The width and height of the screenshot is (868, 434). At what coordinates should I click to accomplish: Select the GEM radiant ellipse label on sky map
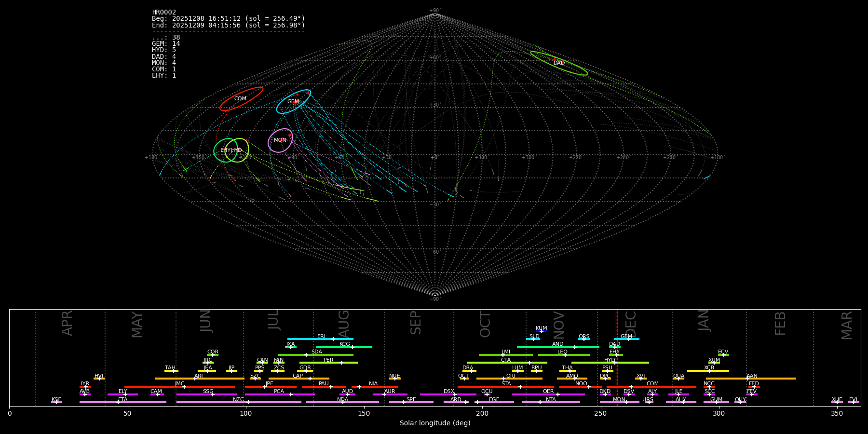pyautogui.click(x=293, y=102)
